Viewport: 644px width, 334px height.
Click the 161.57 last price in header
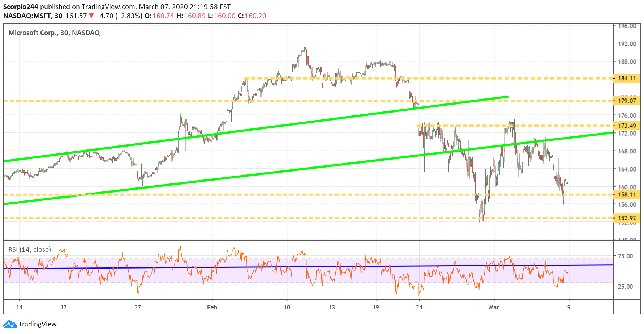pos(76,16)
